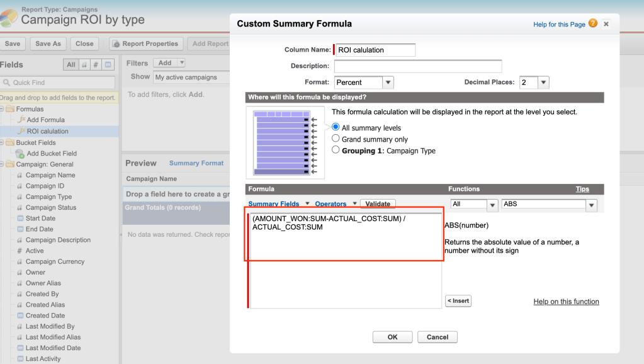This screenshot has height=364, width=644.
Task: Click the Description input field
Action: tap(417, 66)
